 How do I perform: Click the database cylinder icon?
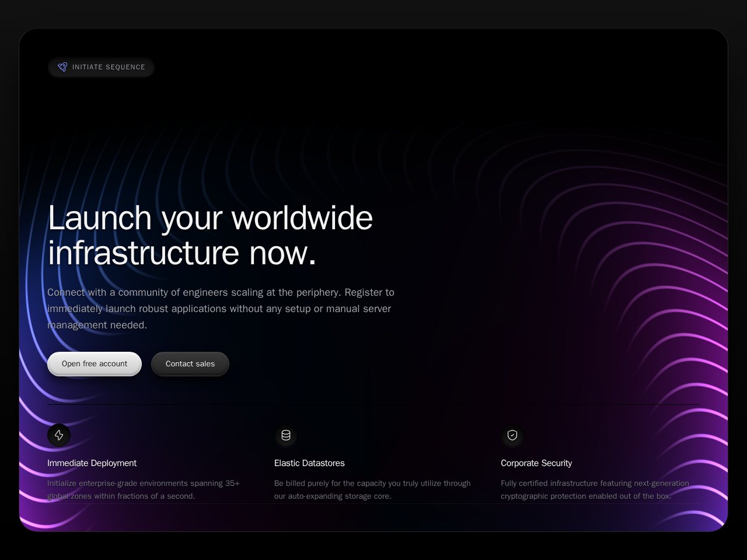tap(286, 435)
